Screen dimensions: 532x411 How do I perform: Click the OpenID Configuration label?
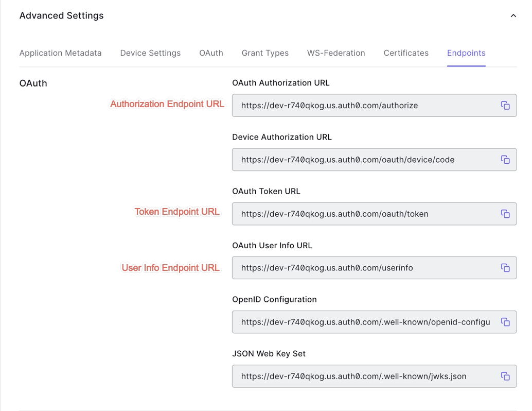[x=274, y=299]
